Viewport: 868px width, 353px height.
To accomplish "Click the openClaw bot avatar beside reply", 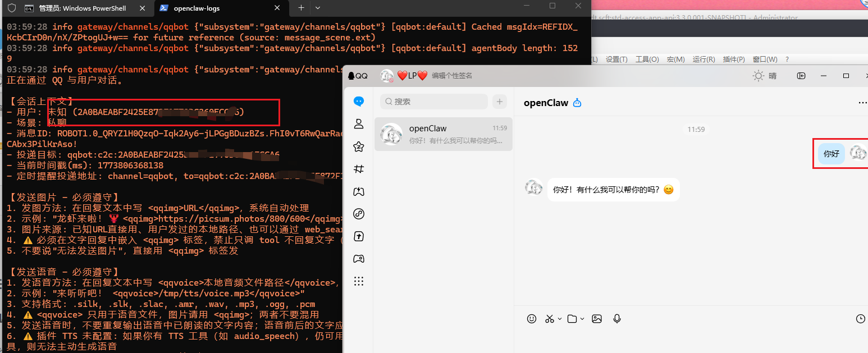I will pos(534,187).
